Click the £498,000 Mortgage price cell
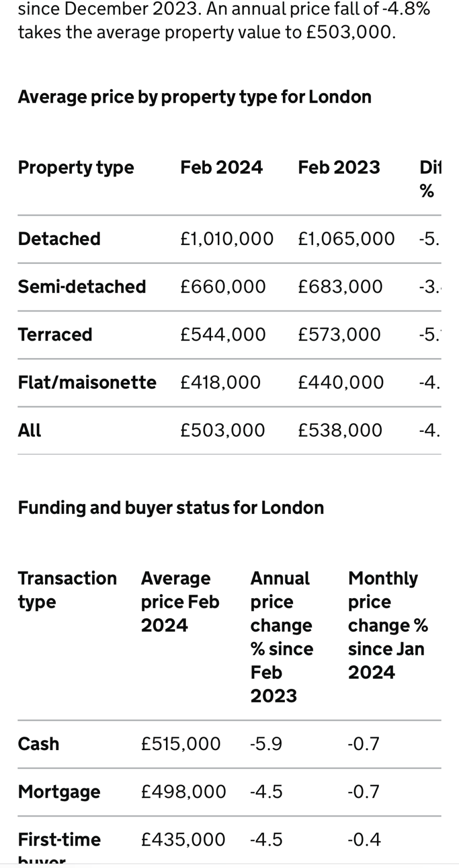This screenshot has height=868, width=459. click(x=183, y=792)
